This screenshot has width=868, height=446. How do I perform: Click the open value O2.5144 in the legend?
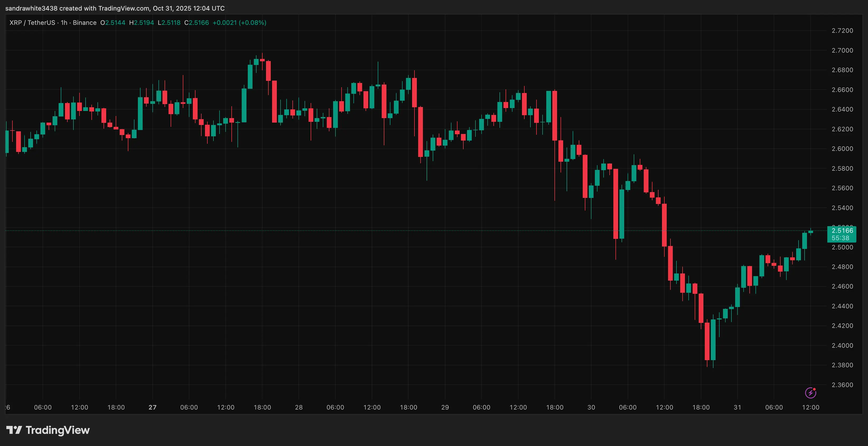point(113,22)
